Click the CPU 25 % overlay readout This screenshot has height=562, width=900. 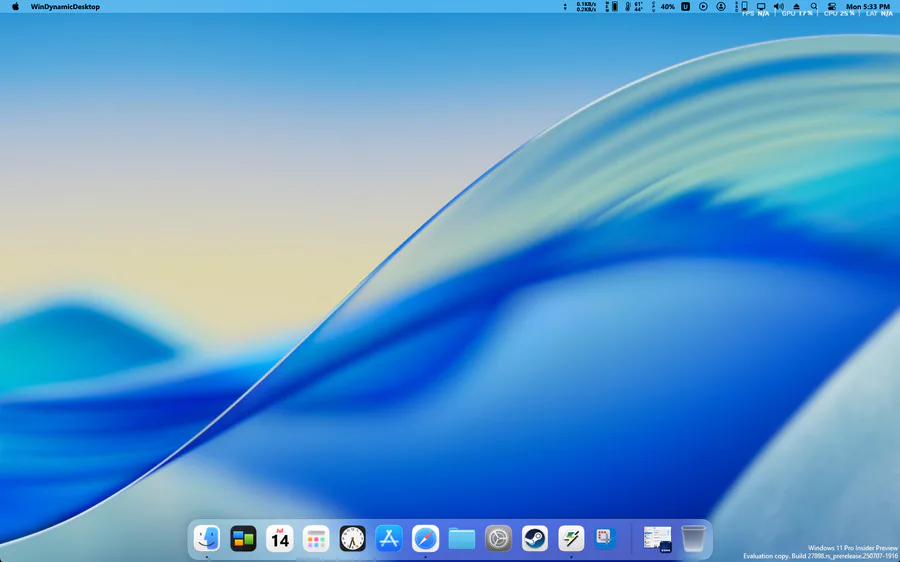point(839,13)
